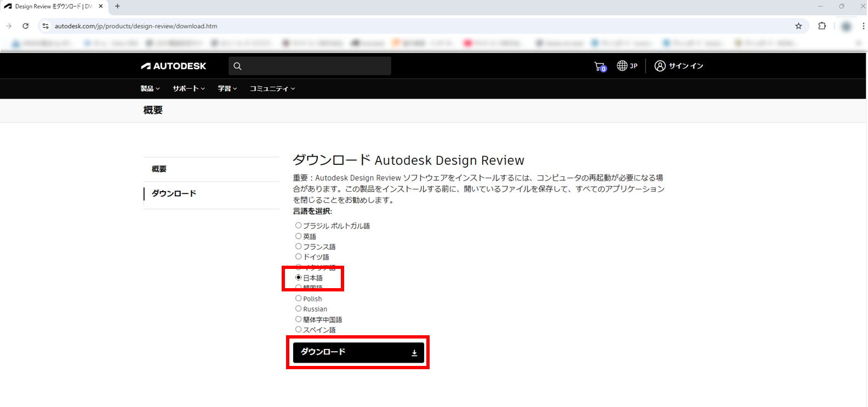The width and height of the screenshot is (868, 407).
Task: Click the 概要 heading in the gray bar
Action: click(153, 110)
